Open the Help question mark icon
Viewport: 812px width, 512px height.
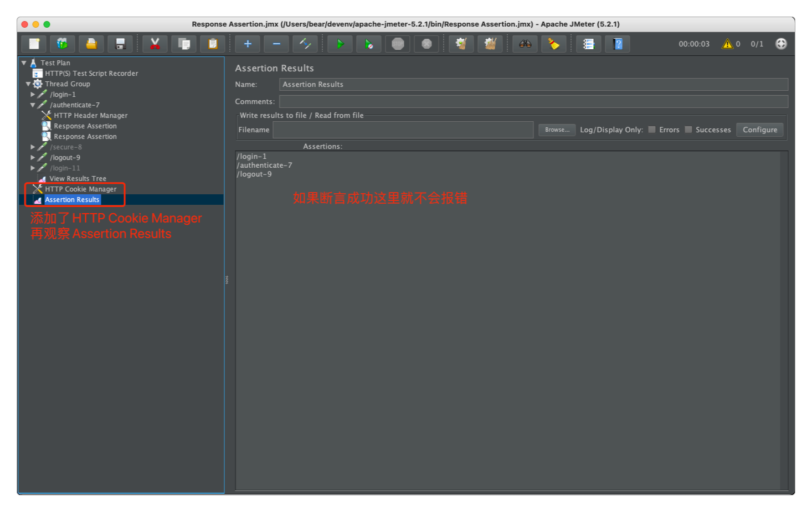tap(618, 44)
